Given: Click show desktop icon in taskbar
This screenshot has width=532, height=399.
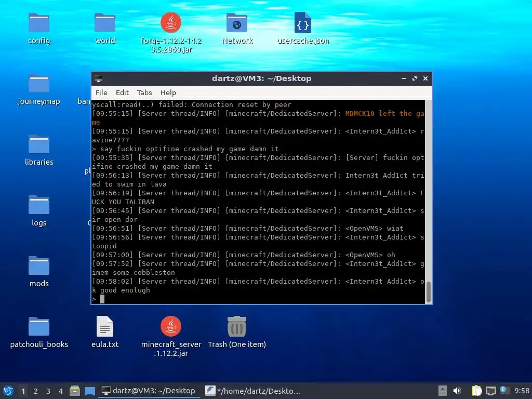Looking at the screenshot, I should 89,391.
